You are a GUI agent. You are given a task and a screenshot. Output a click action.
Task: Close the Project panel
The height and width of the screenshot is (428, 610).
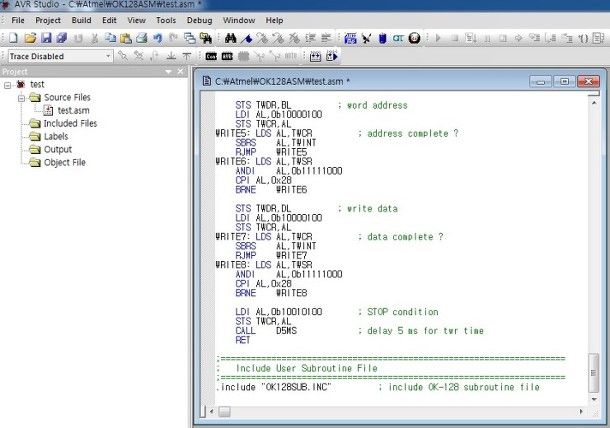tap(180, 72)
